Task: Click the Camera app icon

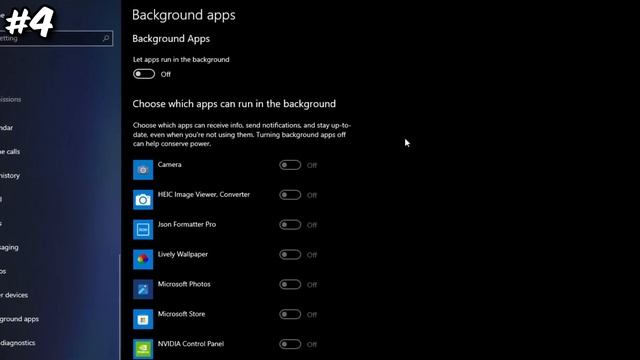Action: (143, 170)
